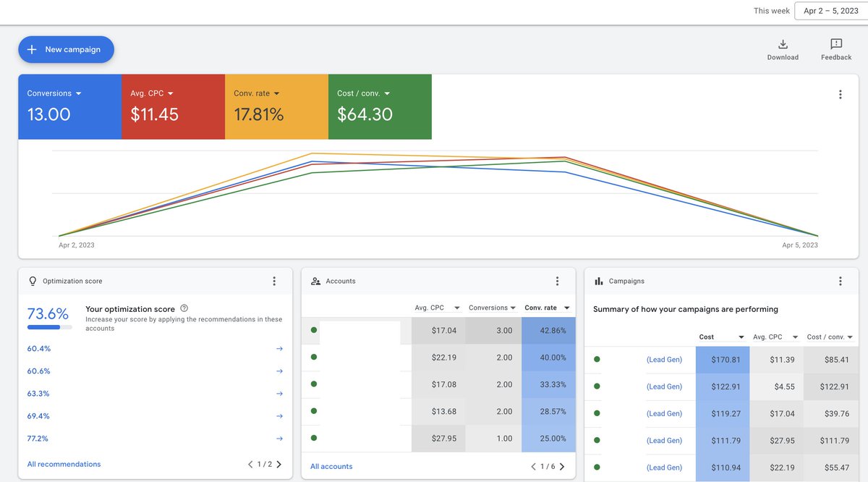The width and height of the screenshot is (868, 482).
Task: Click the arrow next to 77.2% score
Action: pos(279,439)
